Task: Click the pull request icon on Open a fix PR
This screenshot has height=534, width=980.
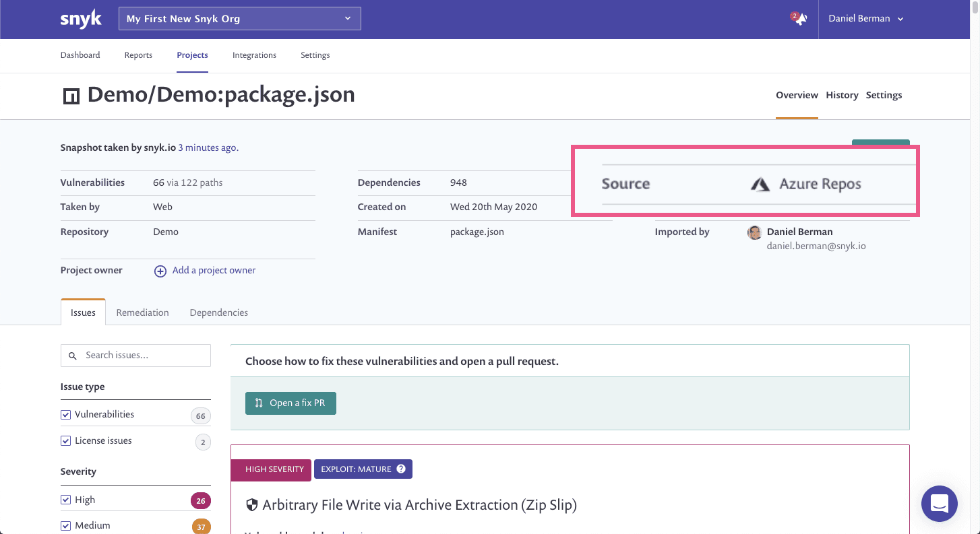Action: click(259, 403)
